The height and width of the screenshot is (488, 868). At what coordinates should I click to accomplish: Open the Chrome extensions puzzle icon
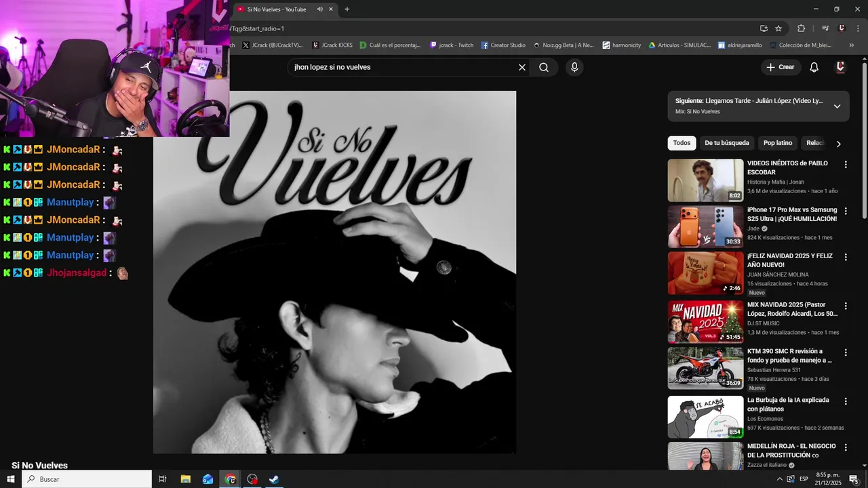(801, 28)
